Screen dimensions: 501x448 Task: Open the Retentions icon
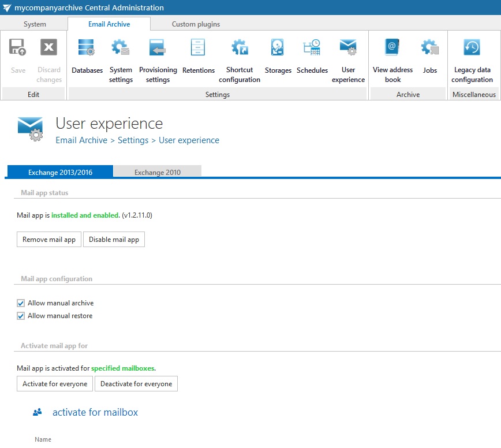[198, 47]
